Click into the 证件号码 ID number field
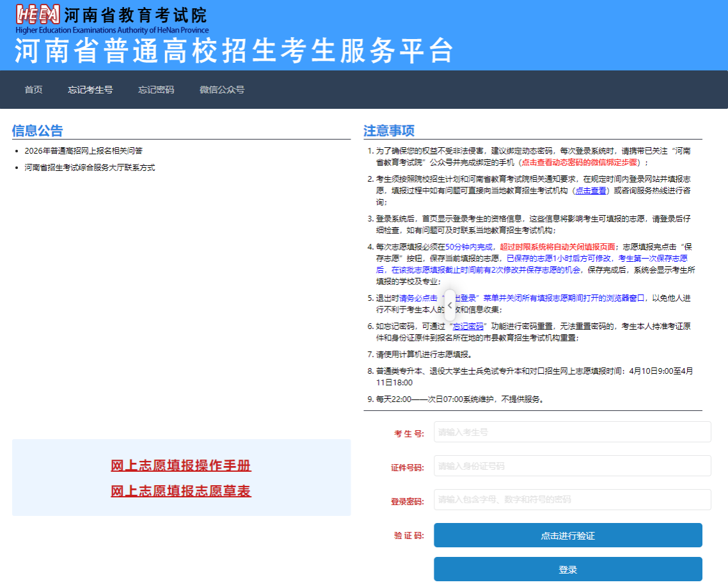Image resolution: width=728 pixels, height=587 pixels. [x=572, y=466]
